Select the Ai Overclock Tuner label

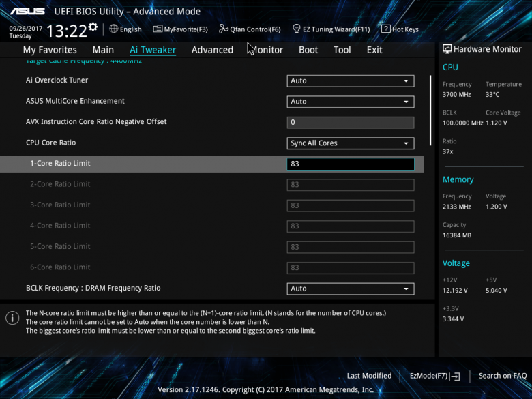(x=57, y=80)
